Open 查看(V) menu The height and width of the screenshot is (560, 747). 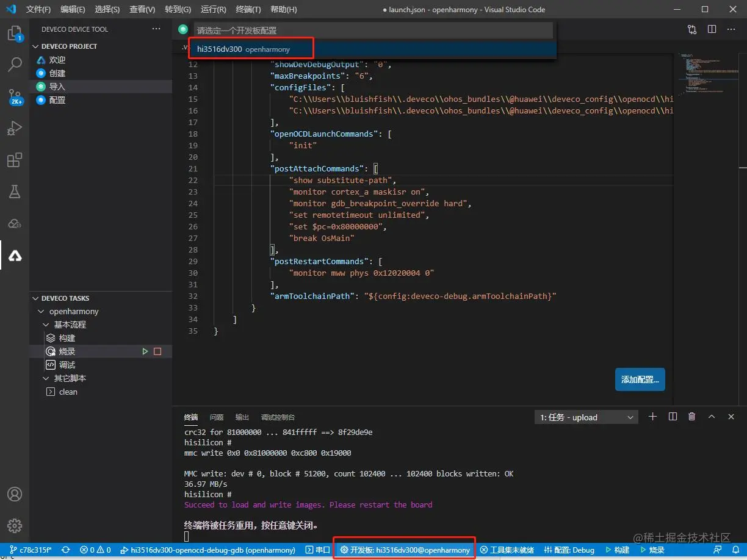142,9
